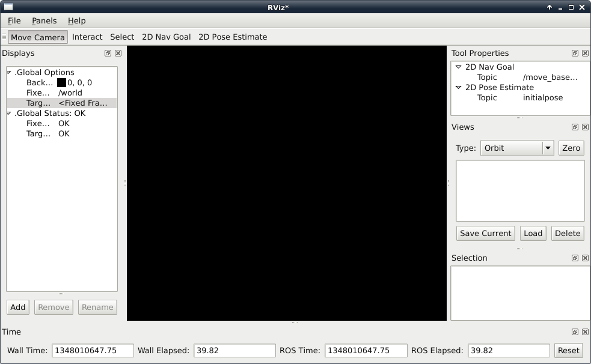Image resolution: width=591 pixels, height=364 pixels.
Task: Choose the 2D Pose Estimate tool
Action: click(233, 37)
